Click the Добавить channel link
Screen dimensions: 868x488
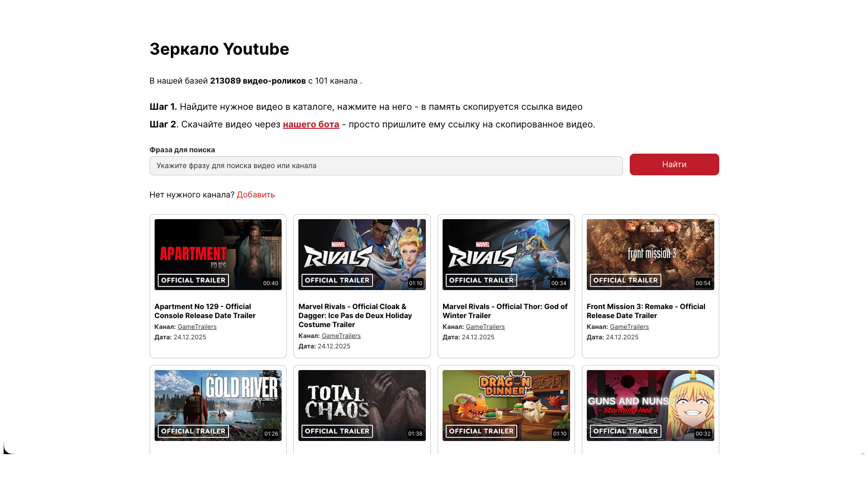(256, 195)
